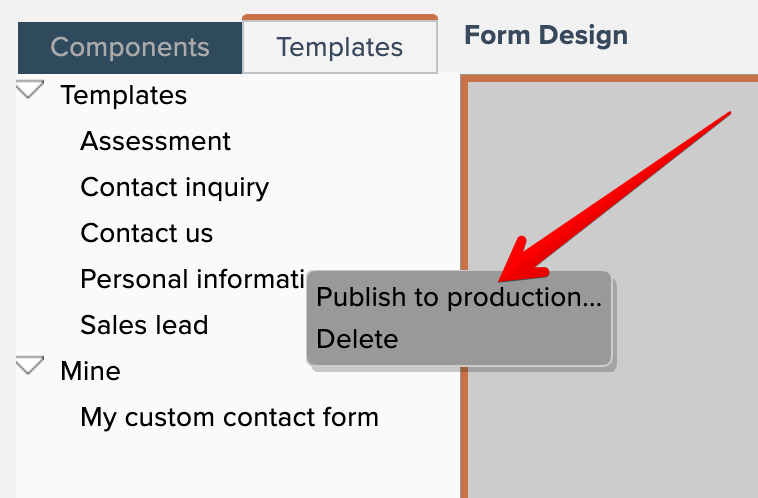Choose the Contact us template
Viewport: 758px width, 498px height.
(146, 233)
